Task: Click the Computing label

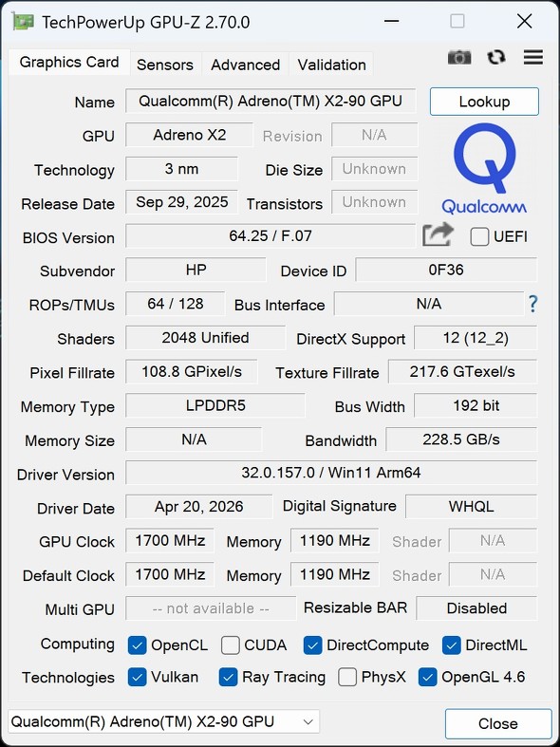Action: pyautogui.click(x=78, y=644)
